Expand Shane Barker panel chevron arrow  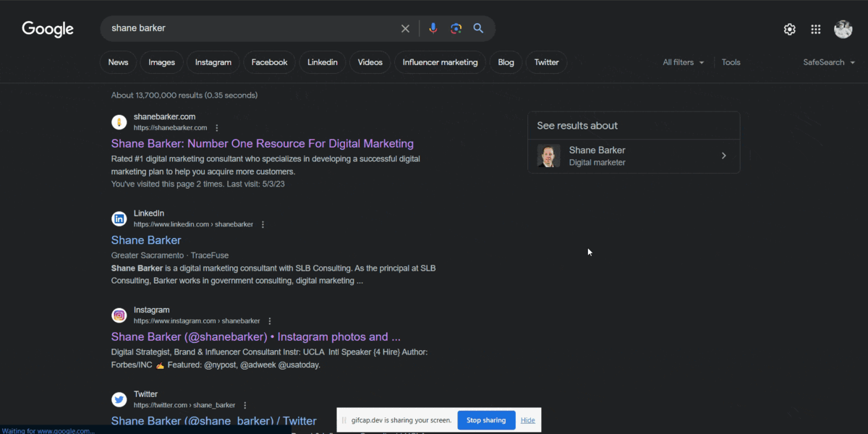tap(723, 156)
